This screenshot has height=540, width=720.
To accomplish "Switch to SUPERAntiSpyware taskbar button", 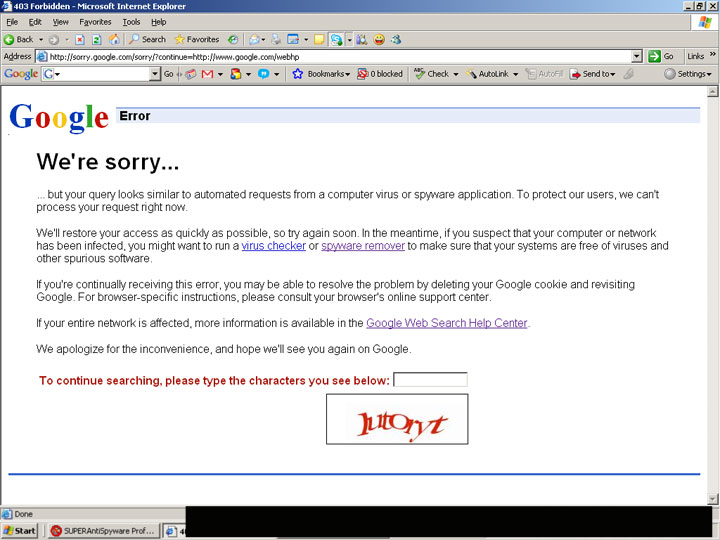I will coord(104,531).
